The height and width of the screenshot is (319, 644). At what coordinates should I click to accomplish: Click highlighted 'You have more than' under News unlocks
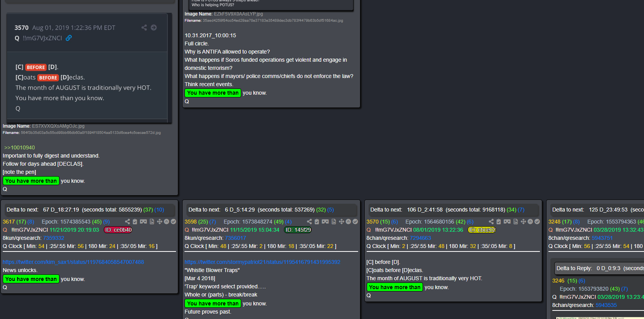click(x=31, y=279)
